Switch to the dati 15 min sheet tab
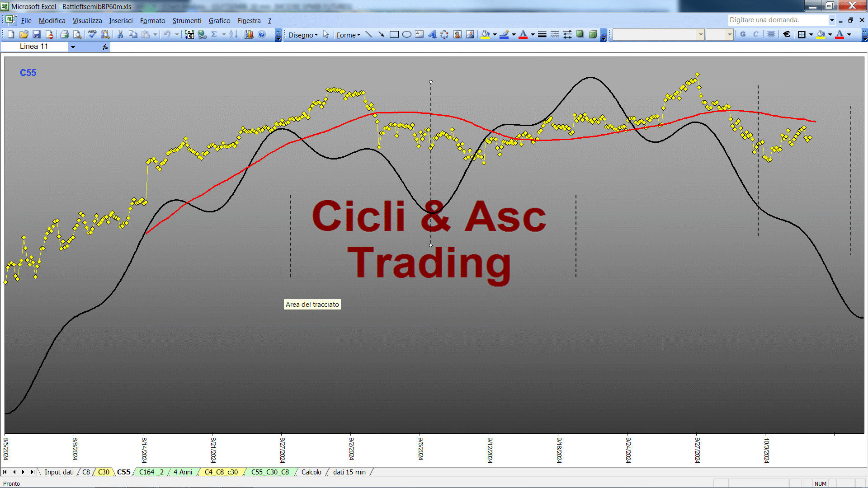This screenshot has width=868, height=488. pos(349,472)
